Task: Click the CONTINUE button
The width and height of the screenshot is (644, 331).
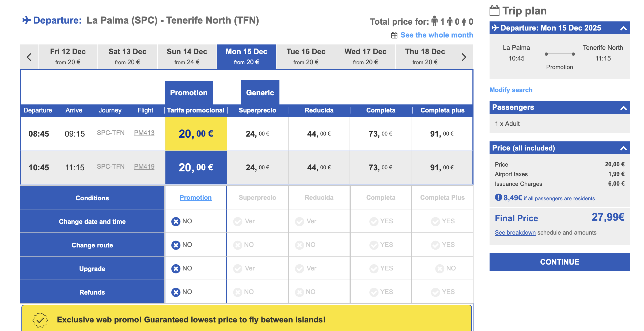Action: pos(559,262)
